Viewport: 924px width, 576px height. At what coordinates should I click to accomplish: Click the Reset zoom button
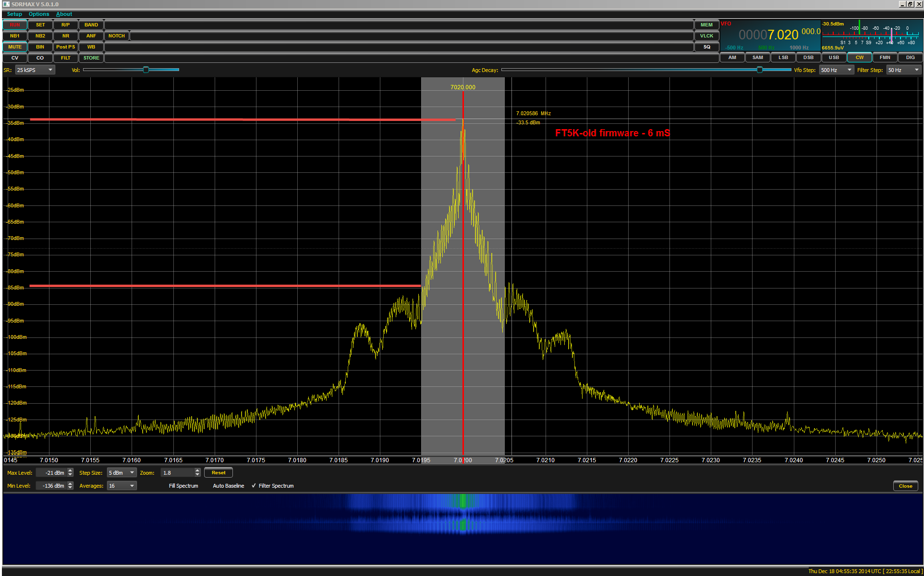219,473
